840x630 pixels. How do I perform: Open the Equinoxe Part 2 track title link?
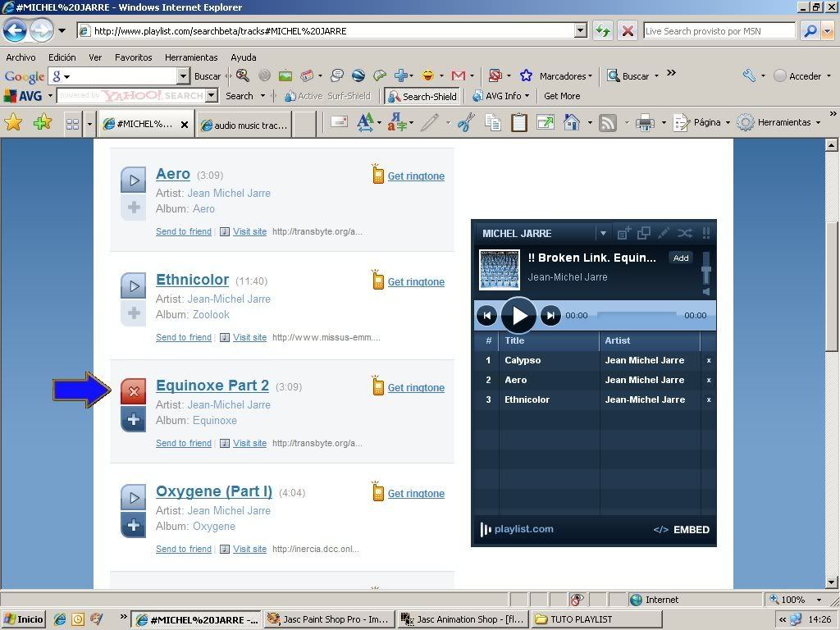click(212, 386)
